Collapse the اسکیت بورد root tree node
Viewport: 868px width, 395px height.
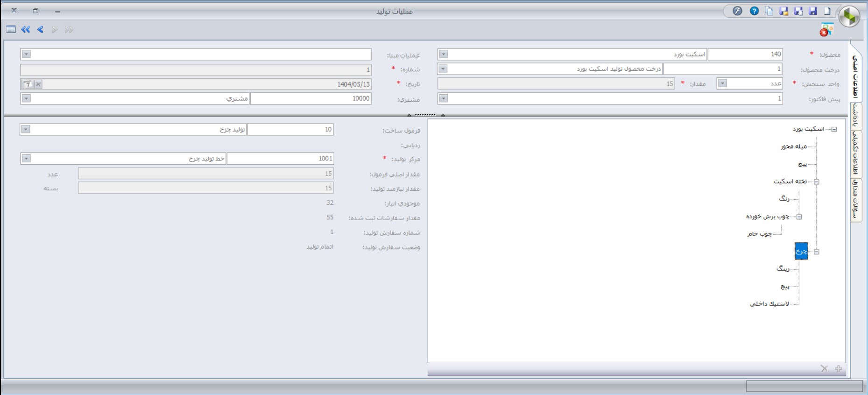pos(834,130)
